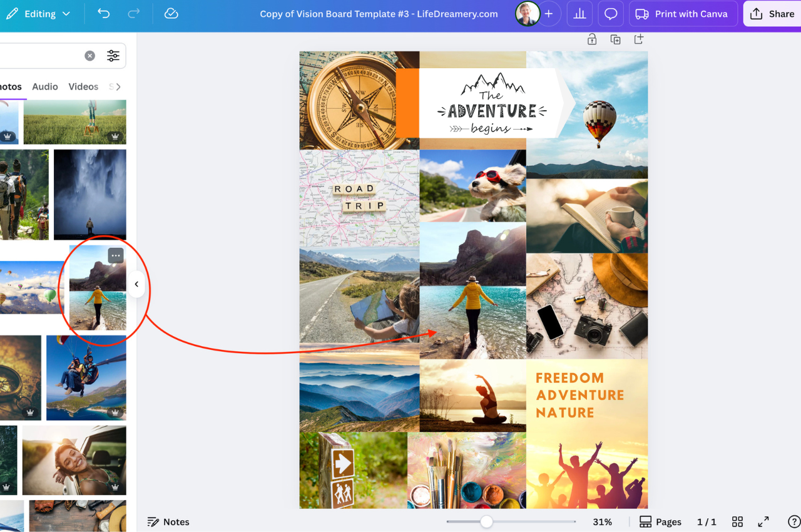801x532 pixels.
Task: Add a collaborator with plus icon
Action: [549, 14]
